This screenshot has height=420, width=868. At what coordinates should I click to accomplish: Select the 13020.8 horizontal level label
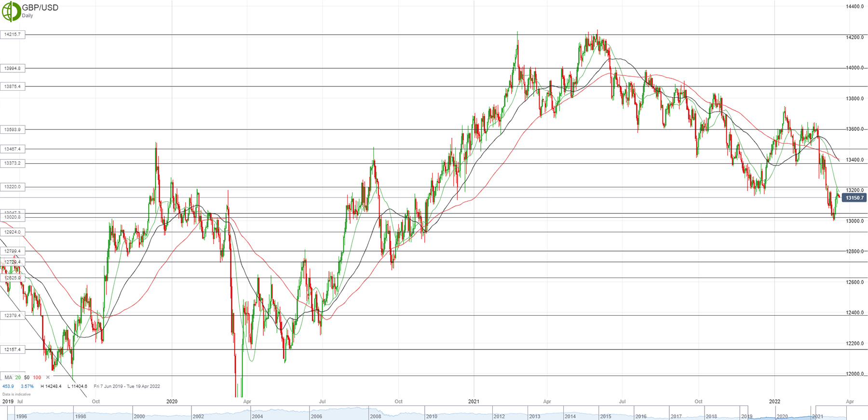[x=13, y=217]
